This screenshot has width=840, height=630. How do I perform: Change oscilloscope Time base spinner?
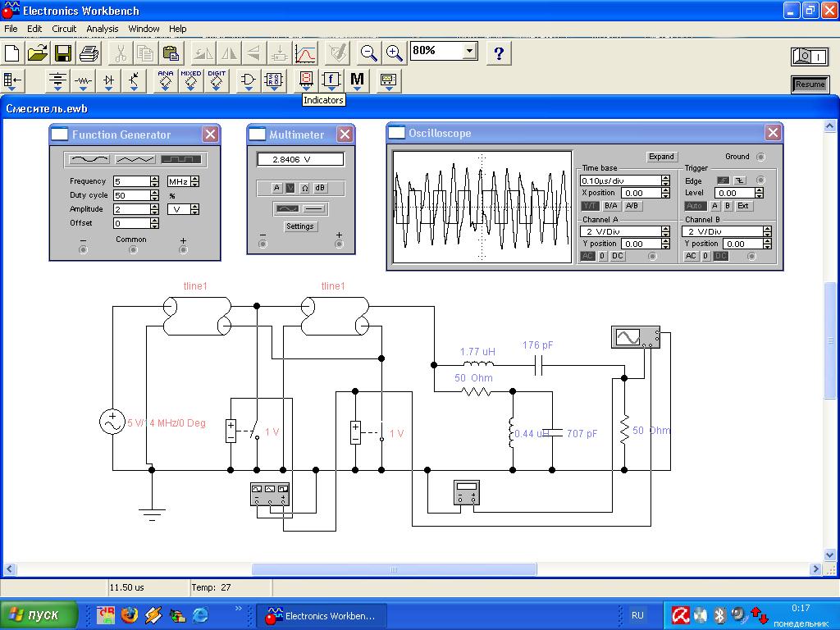[665, 180]
